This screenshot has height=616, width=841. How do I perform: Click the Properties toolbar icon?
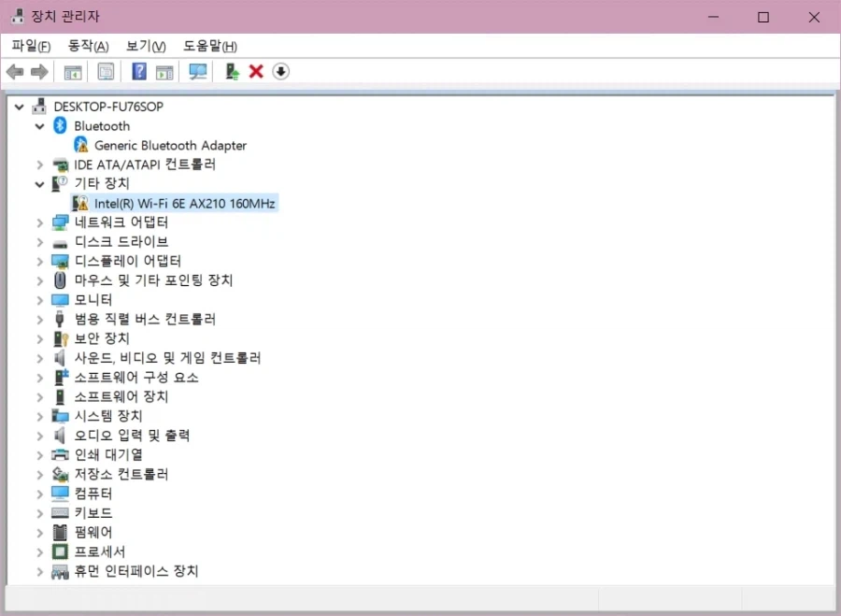(106, 71)
